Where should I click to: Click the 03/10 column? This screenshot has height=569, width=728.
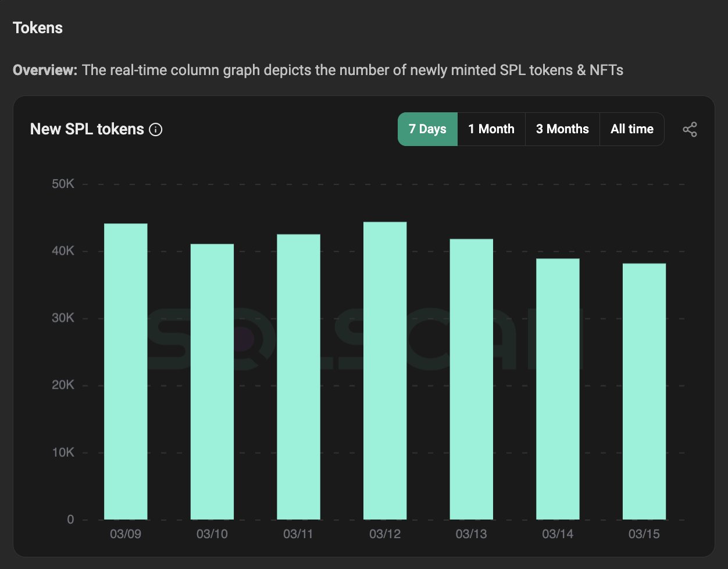212,382
